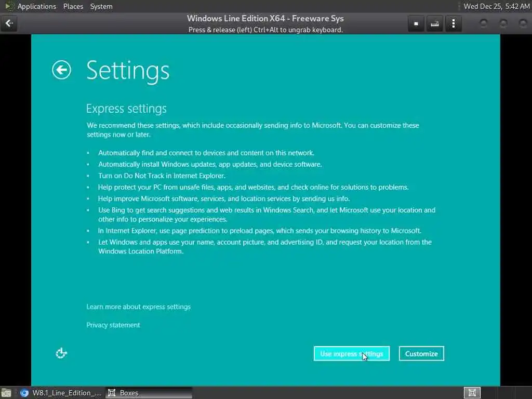The height and width of the screenshot is (399, 532).
Task: Click the show desktop icon in taskbar
Action: [x=6, y=393]
